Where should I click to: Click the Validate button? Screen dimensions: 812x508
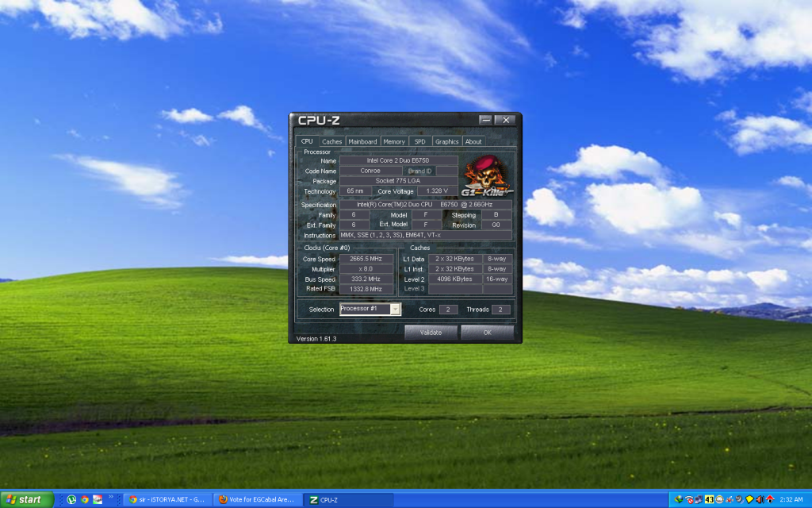(431, 333)
